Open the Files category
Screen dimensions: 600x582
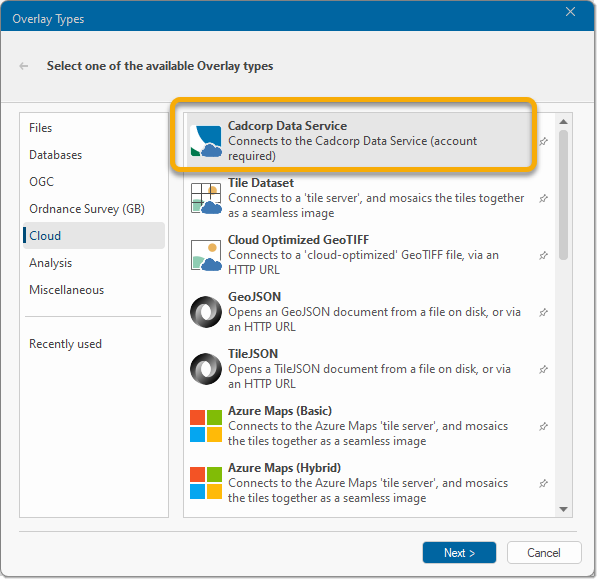[x=41, y=128]
